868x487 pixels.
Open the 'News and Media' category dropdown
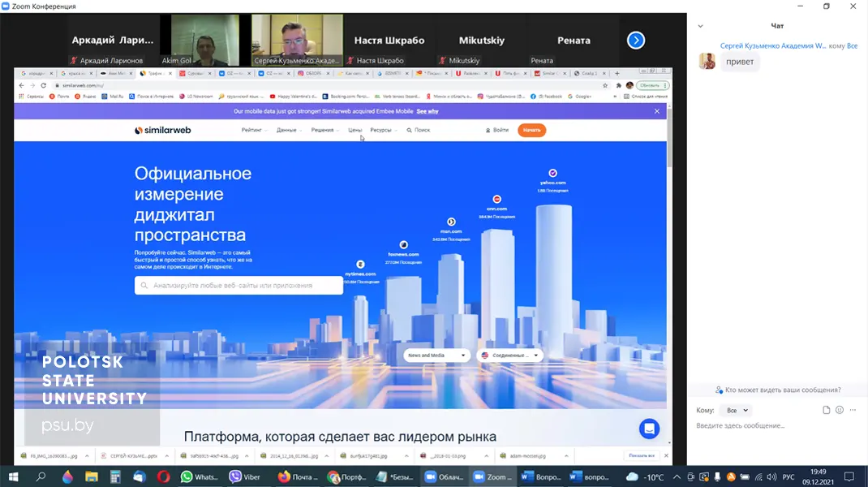tap(436, 356)
